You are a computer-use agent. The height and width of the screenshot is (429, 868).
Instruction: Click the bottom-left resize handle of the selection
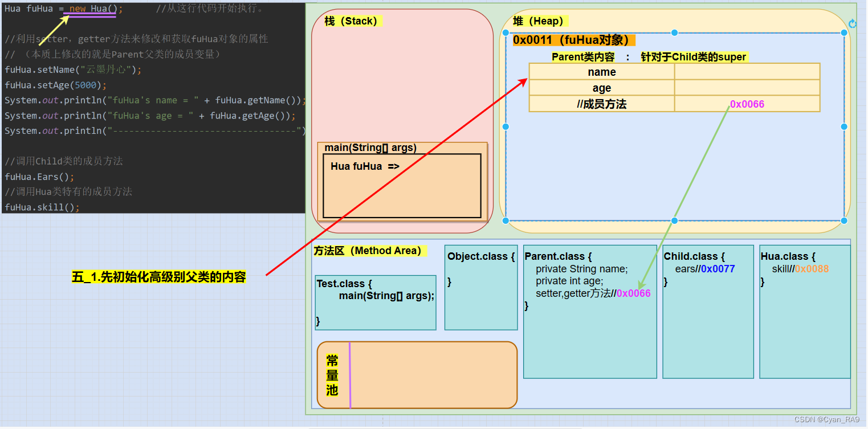point(506,220)
